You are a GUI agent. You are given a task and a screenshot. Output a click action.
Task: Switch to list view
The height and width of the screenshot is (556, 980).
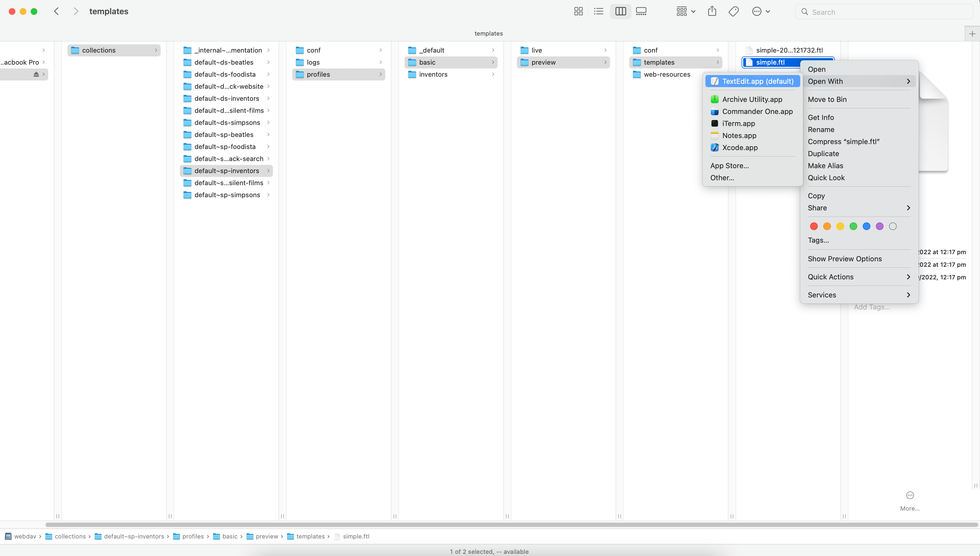[x=598, y=11]
